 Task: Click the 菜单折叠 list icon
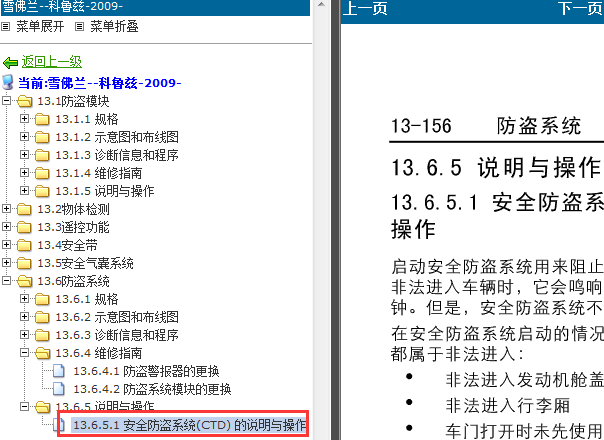[x=79, y=27]
